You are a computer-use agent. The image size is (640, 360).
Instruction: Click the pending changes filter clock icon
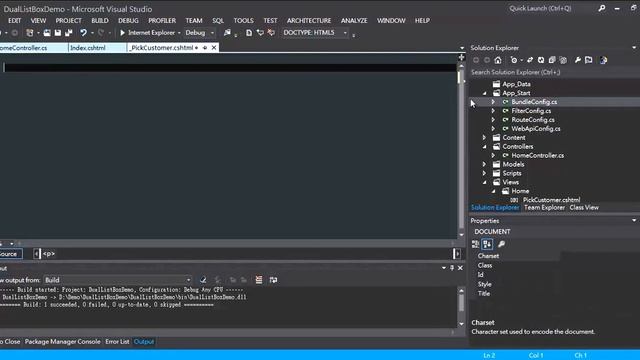click(513, 60)
